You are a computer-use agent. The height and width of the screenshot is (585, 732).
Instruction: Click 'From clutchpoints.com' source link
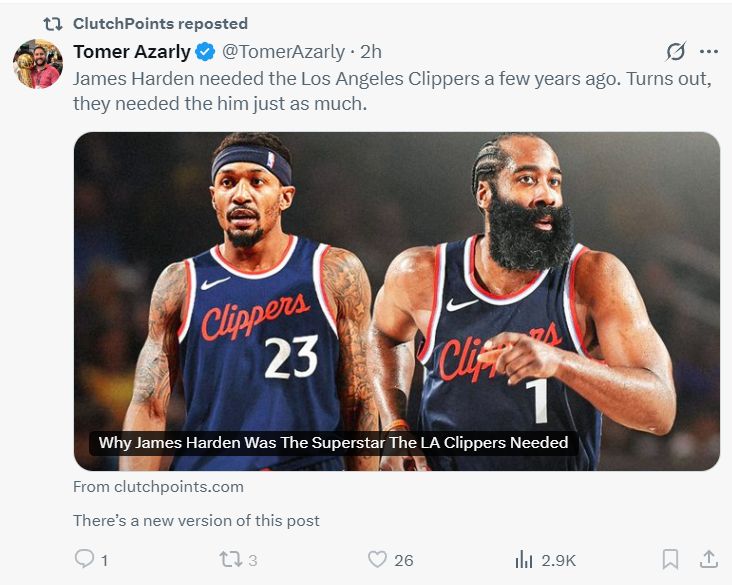tap(158, 487)
